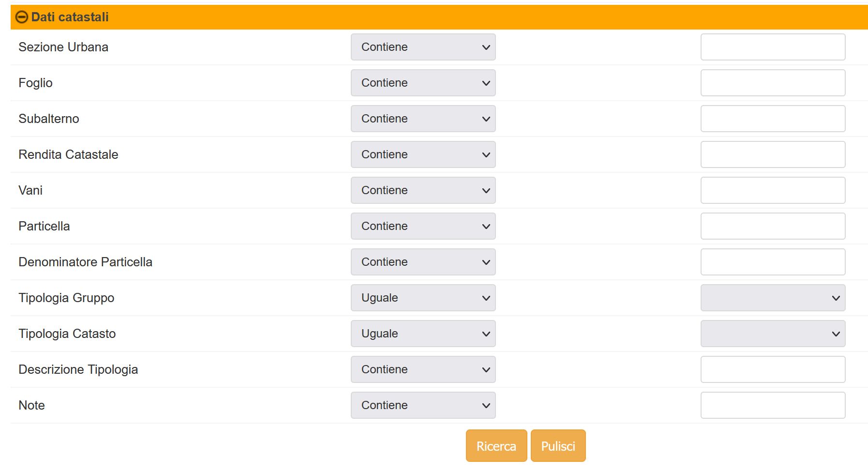The width and height of the screenshot is (868, 473).
Task: Open the Rendita Catastale operator dropdown
Action: [423, 154]
